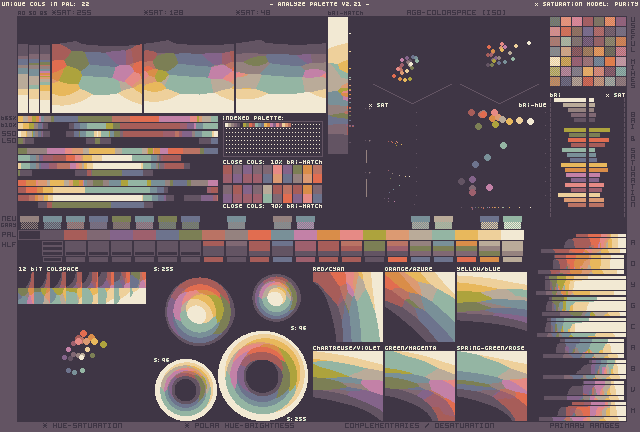Click the 'RGB-COLORSPACE (ISO)' heading
The height and width of the screenshot is (432, 640).
click(x=456, y=13)
